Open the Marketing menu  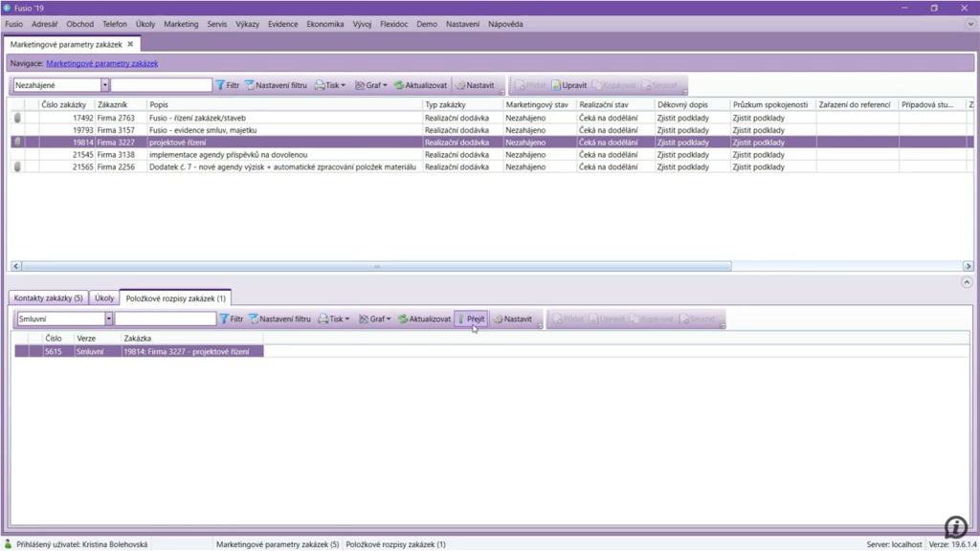tap(181, 24)
